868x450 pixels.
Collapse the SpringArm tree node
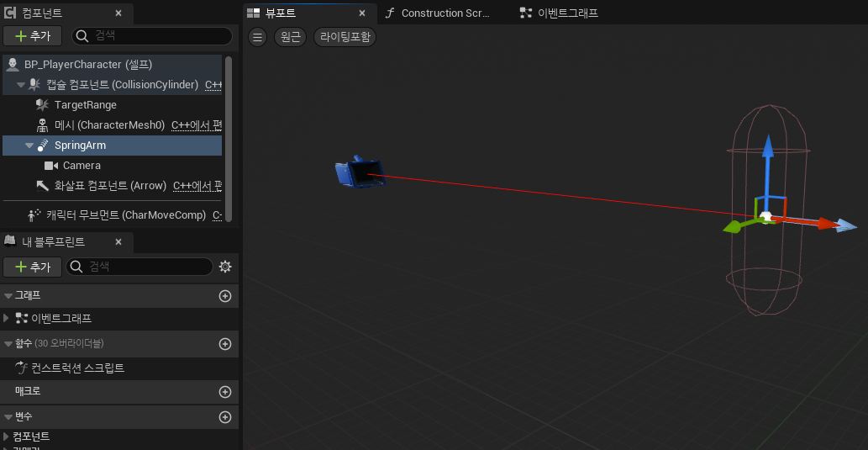tap(29, 146)
